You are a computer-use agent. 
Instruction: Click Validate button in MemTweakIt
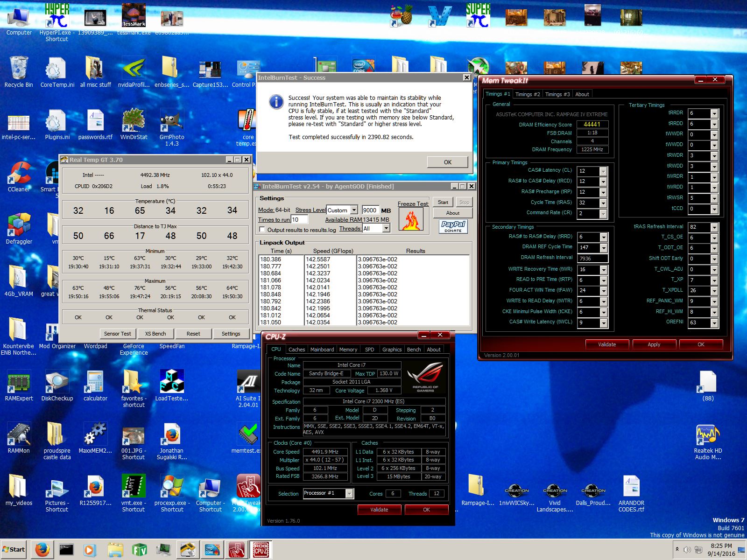coord(607,344)
